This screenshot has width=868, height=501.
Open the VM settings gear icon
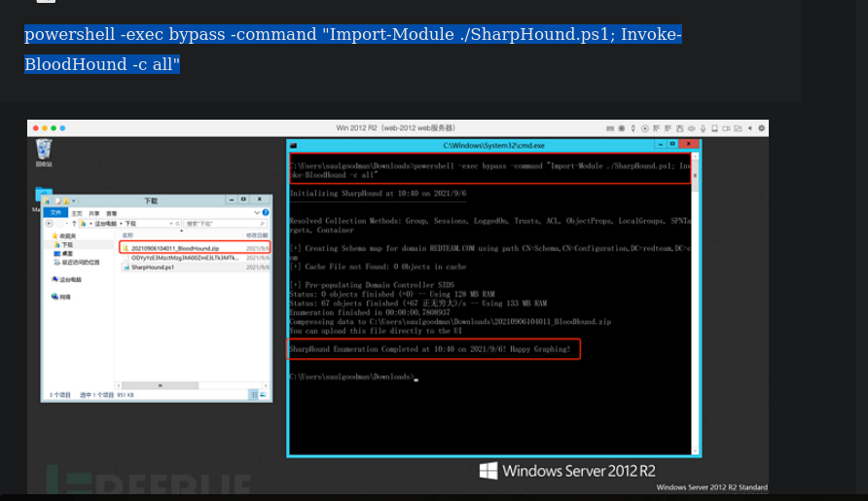click(762, 128)
